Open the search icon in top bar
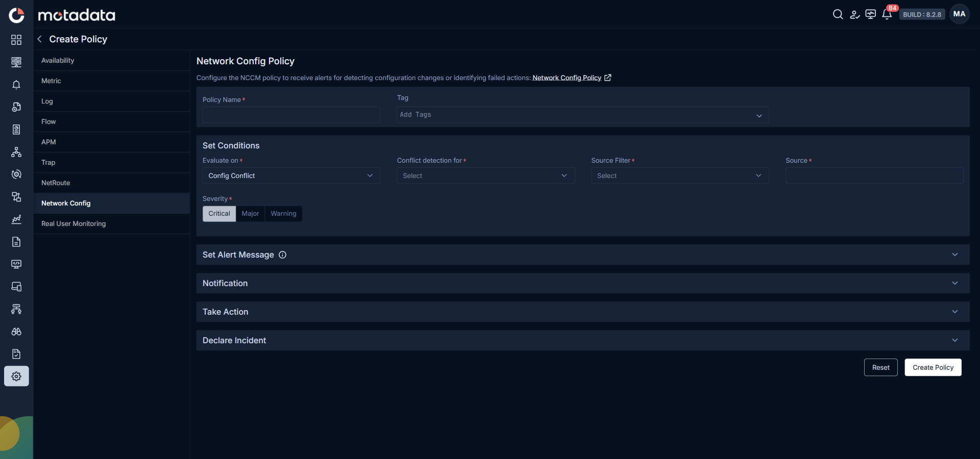Image resolution: width=980 pixels, height=459 pixels. tap(838, 14)
